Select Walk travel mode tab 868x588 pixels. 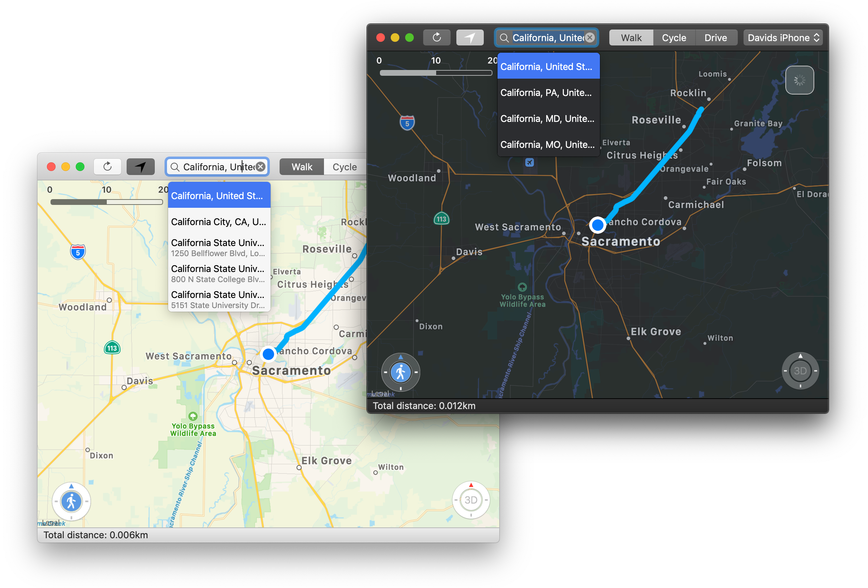click(631, 38)
